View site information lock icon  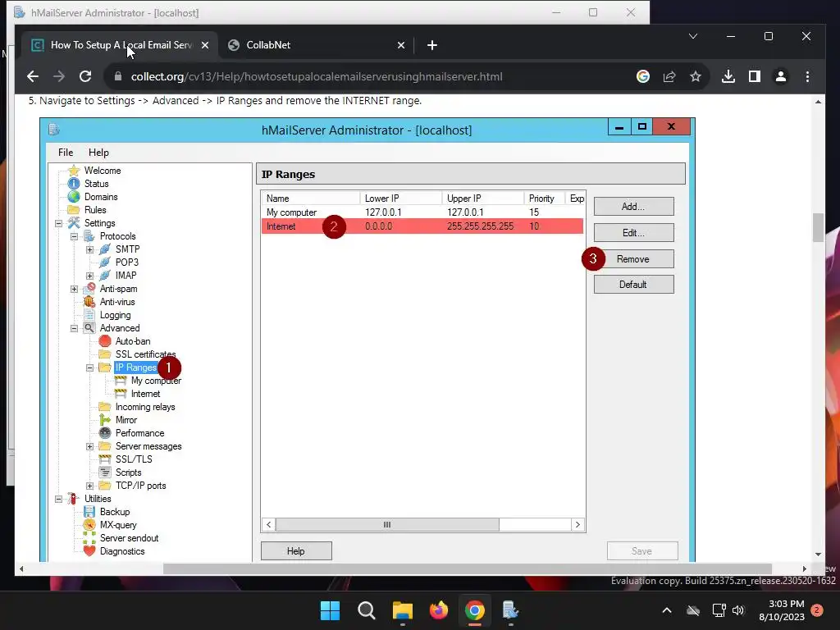[x=118, y=76]
